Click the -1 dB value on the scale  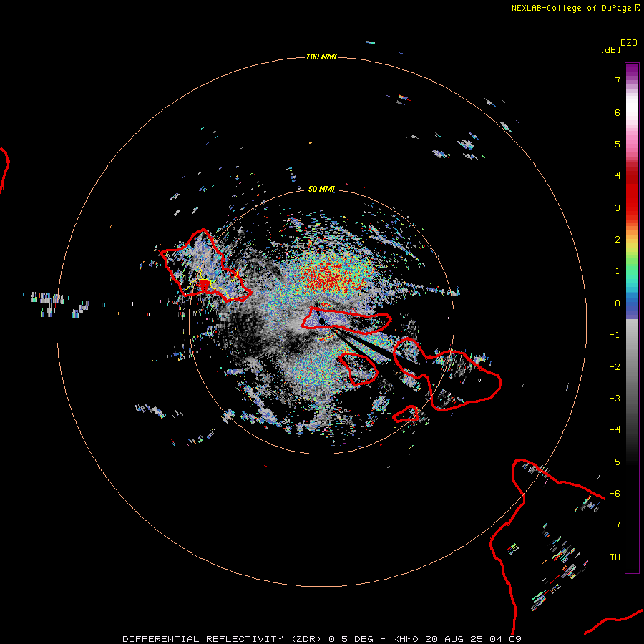(x=615, y=335)
